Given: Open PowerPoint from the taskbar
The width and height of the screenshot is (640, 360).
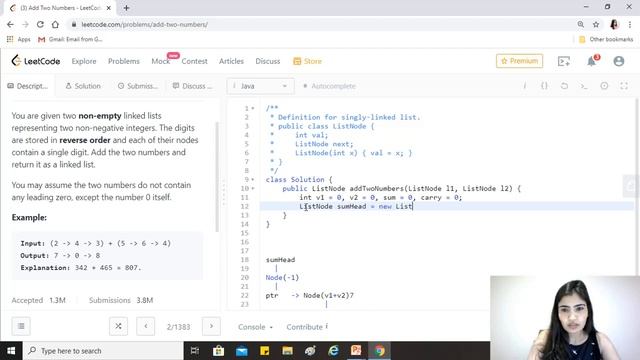Looking at the screenshot, I should click(356, 351).
